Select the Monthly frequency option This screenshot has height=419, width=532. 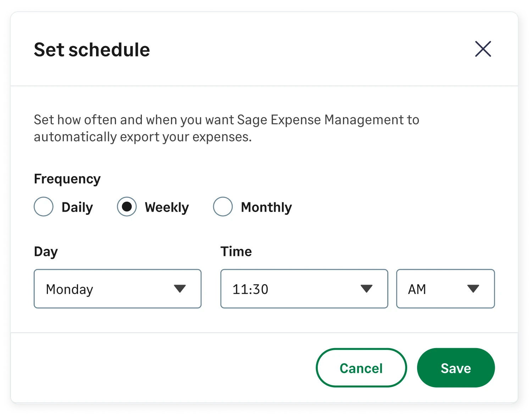[223, 207]
